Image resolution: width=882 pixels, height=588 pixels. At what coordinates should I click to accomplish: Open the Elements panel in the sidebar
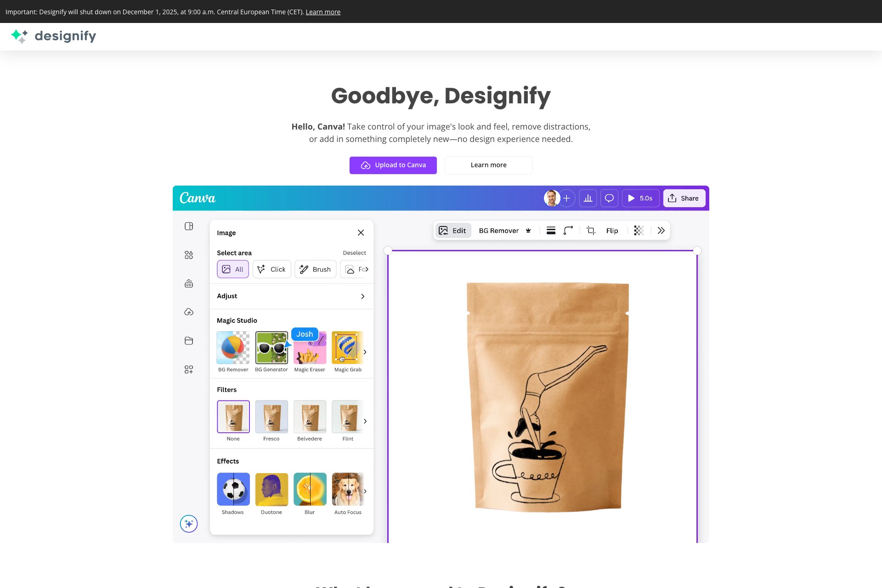pos(189,255)
